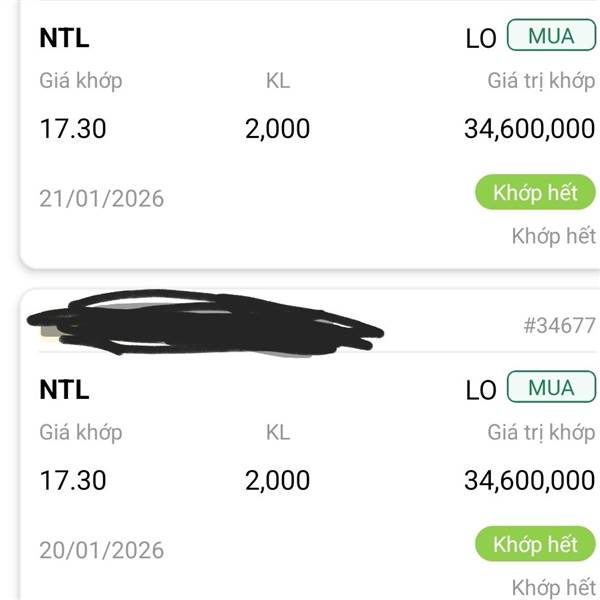Tap the 17.30 matched price in the 21/01/2026 order
This screenshot has width=600, height=600.
pos(72,129)
